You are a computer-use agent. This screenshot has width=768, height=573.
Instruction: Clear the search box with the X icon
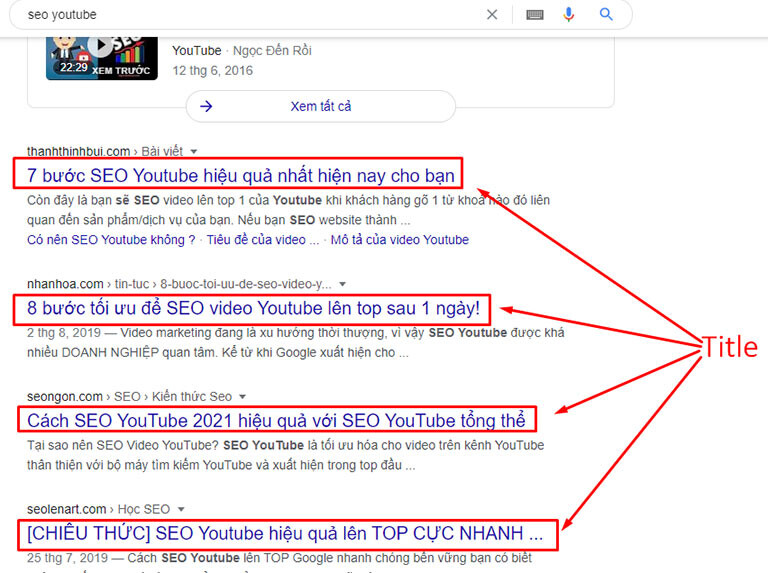(492, 15)
